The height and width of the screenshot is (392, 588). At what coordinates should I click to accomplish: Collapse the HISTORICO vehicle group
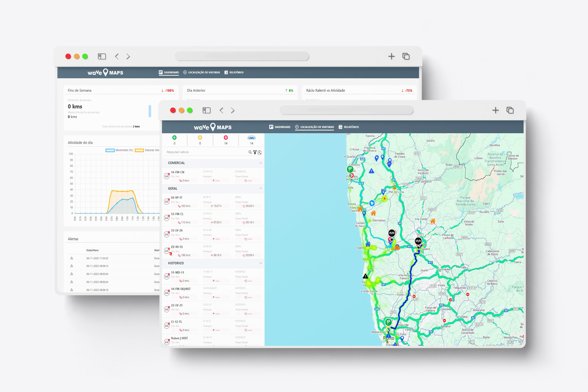260,263
